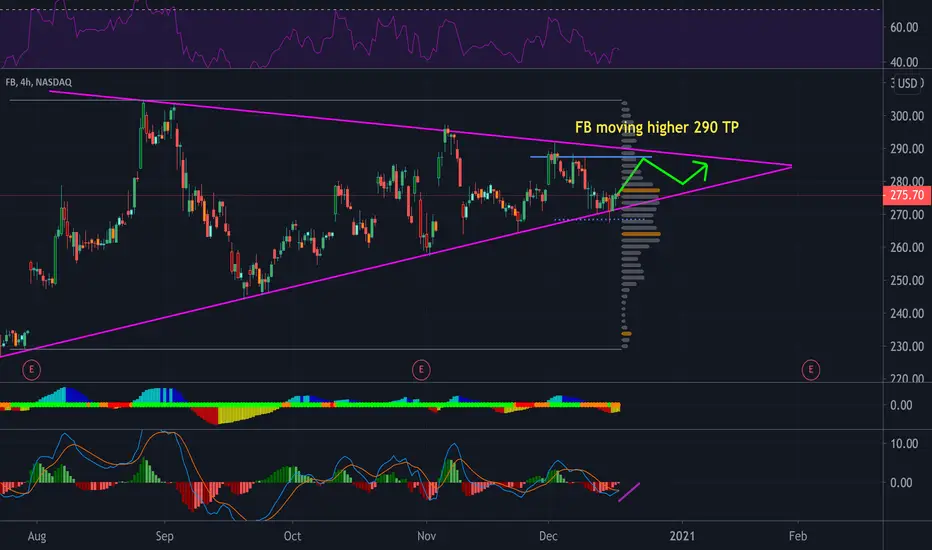Viewport: 932px width, 550px height.
Task: Select the blue horizontal resistance line near 288
Action: click(x=591, y=157)
